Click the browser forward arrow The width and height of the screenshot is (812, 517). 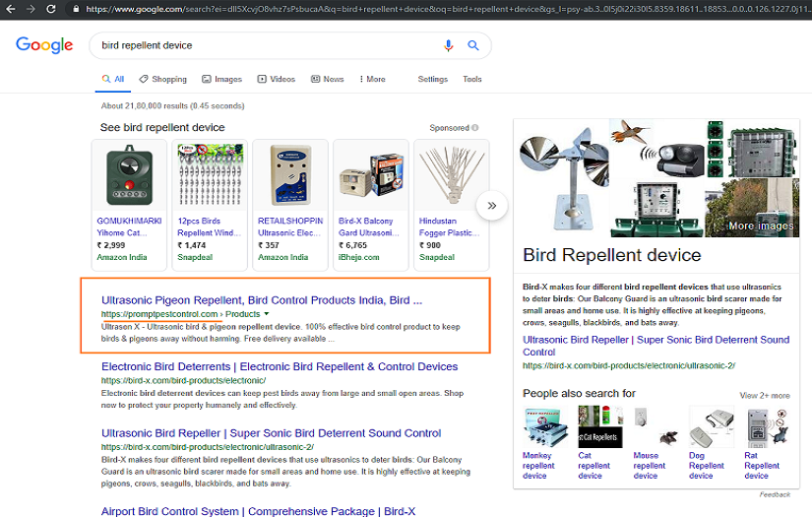[x=31, y=9]
